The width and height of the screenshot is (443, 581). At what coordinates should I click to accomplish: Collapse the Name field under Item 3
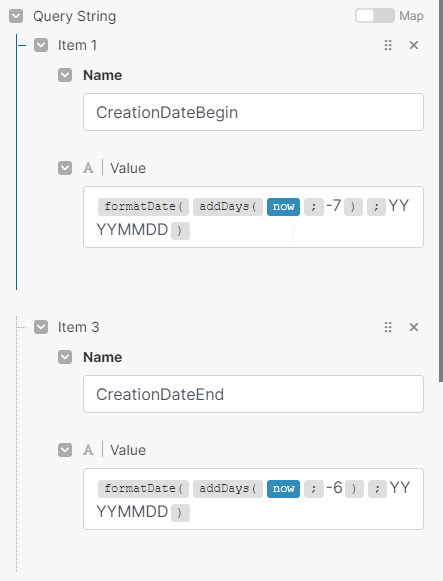(65, 357)
